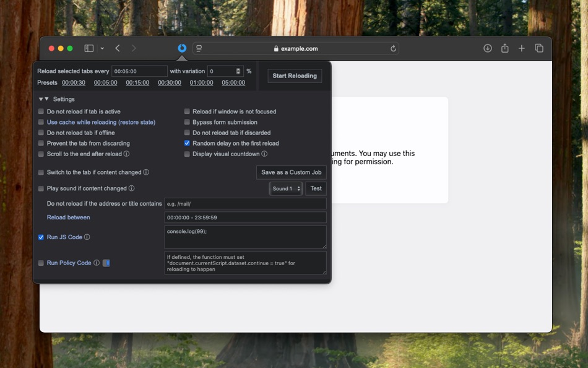588x368 pixels.
Task: Open the sidebar dropdown chevron
Action: click(102, 48)
